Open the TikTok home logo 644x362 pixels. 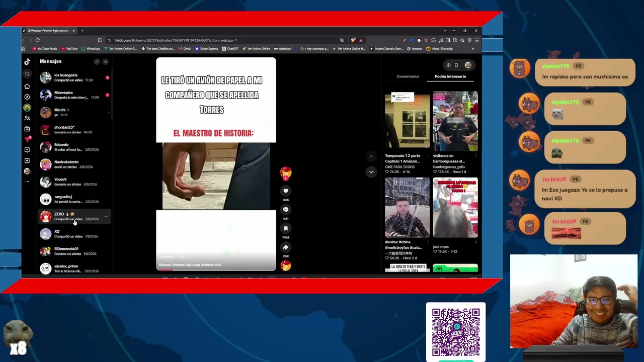(x=27, y=61)
